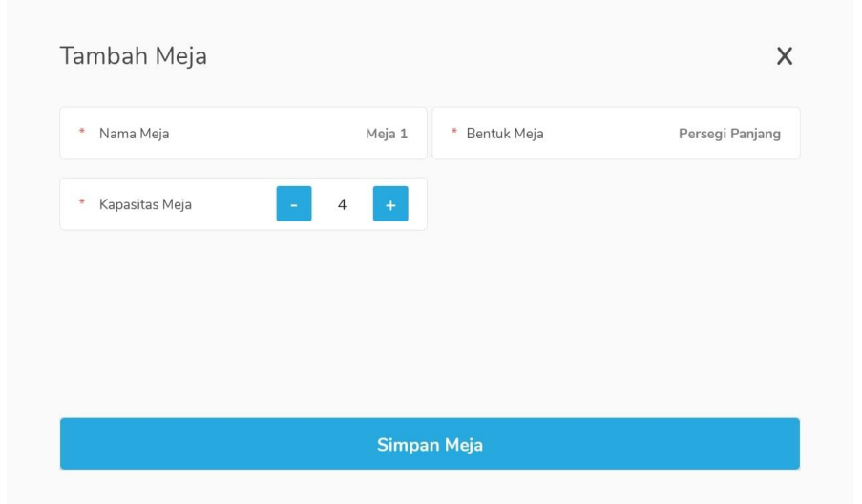
Task: Click blank area between 4 and plus
Action: click(x=361, y=204)
